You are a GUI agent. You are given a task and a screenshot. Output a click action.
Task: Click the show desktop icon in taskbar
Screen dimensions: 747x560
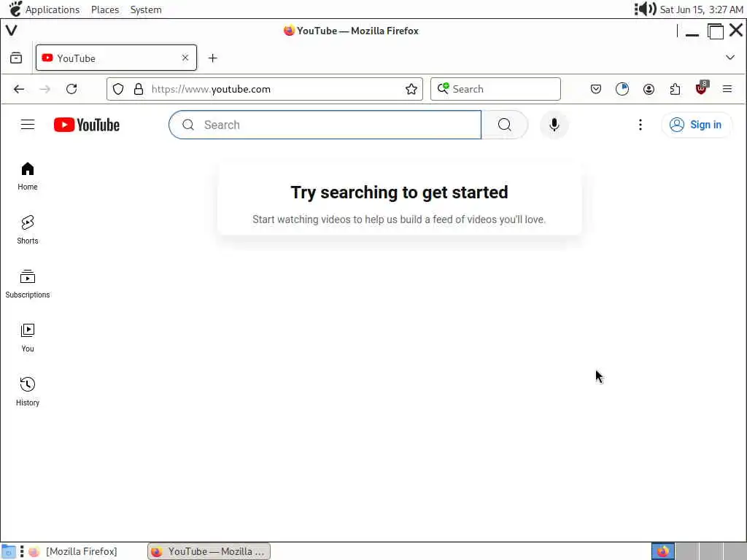click(x=9, y=551)
